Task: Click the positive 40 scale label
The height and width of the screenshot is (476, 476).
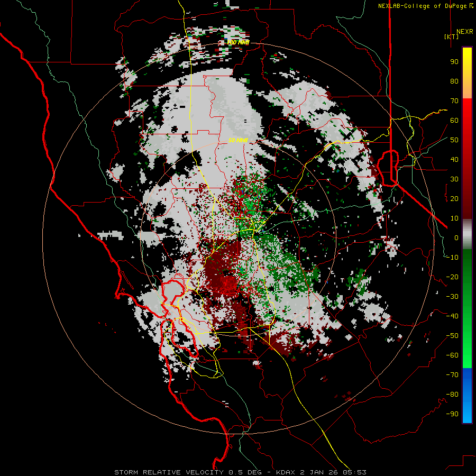Action: click(x=454, y=160)
